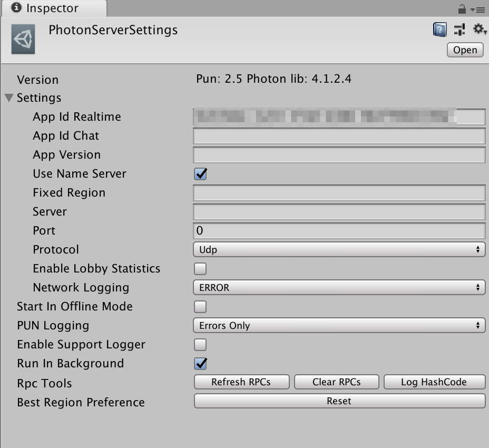This screenshot has width=489, height=448.
Task: Reset the Best Region Preference
Action: coord(339,401)
